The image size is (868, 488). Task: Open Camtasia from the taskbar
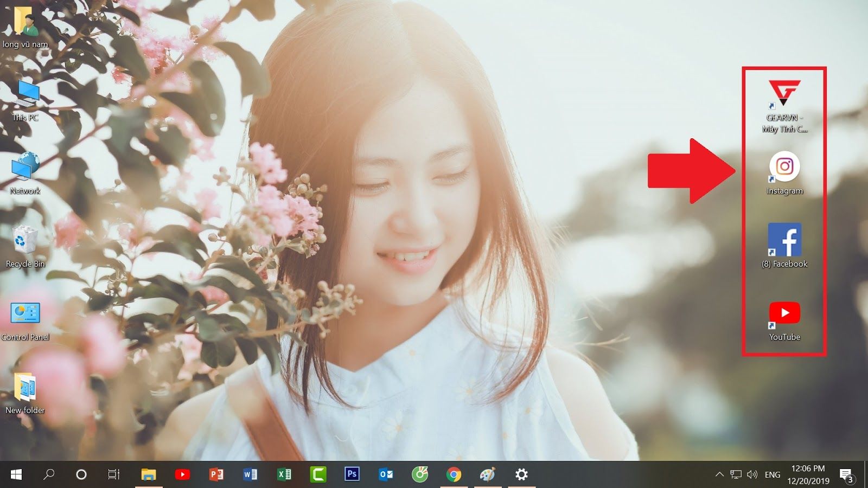[318, 474]
